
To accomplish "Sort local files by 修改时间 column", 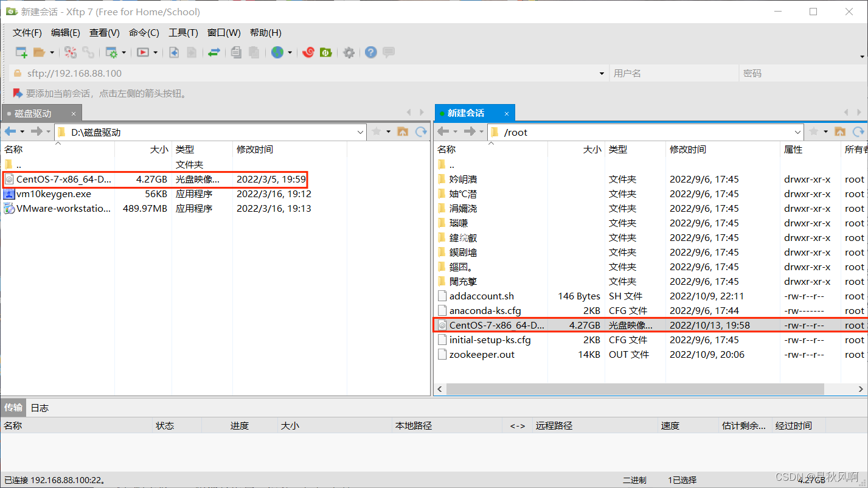I will click(290, 149).
